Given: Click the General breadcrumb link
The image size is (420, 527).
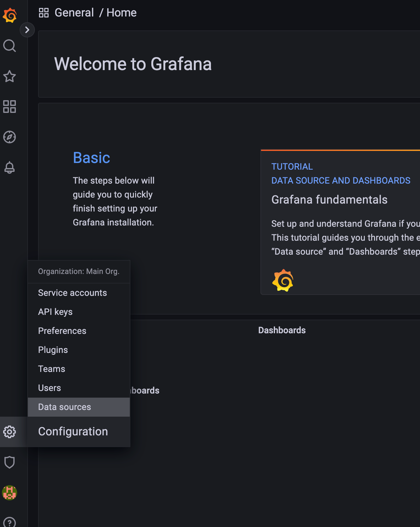Looking at the screenshot, I should (x=74, y=13).
